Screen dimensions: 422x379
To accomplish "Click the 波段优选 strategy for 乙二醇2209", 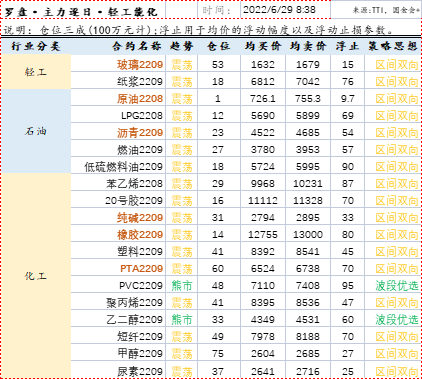I will 397,320.
